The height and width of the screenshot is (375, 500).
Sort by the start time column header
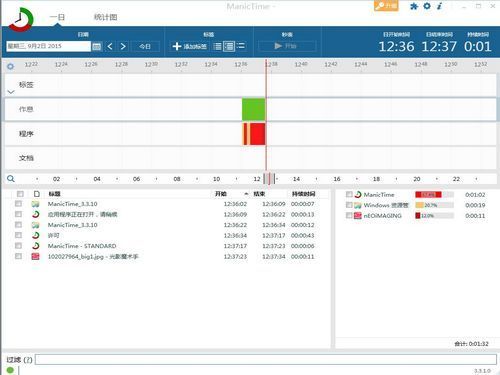[x=221, y=194]
